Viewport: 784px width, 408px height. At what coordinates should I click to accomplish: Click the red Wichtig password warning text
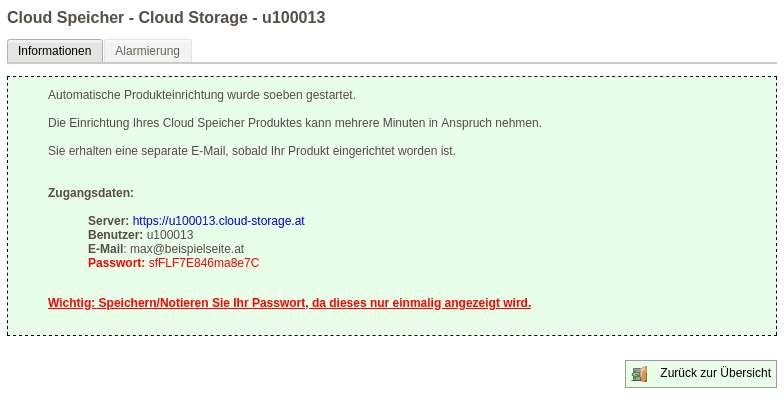(289, 303)
